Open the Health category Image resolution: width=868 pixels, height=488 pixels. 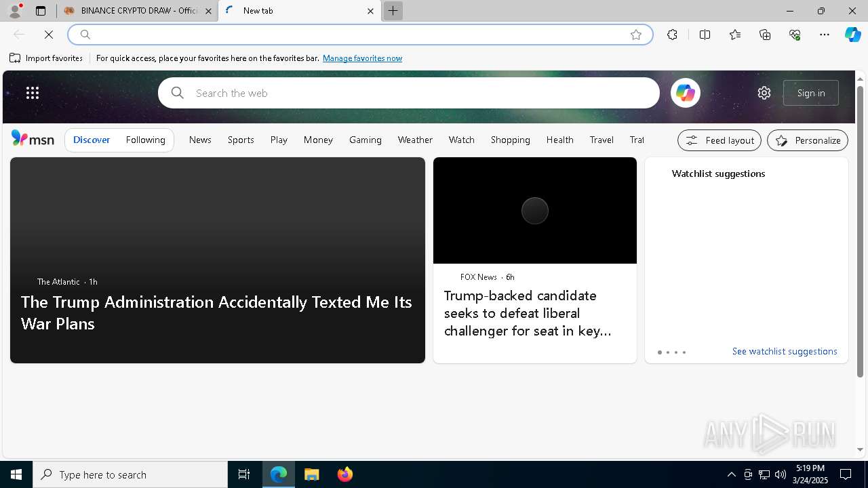[560, 140]
